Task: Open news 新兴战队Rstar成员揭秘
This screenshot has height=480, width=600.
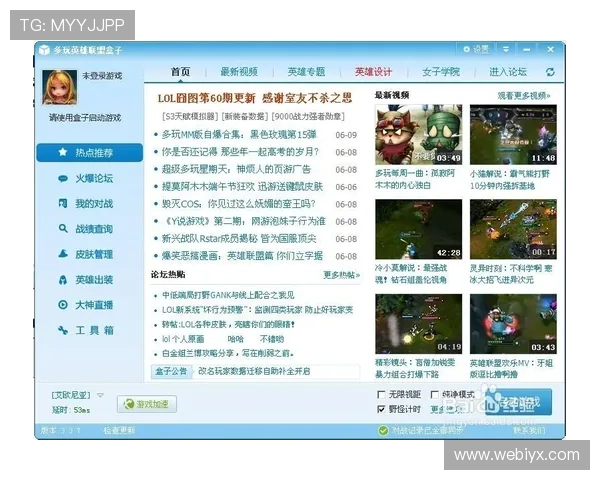Action: click(x=239, y=238)
